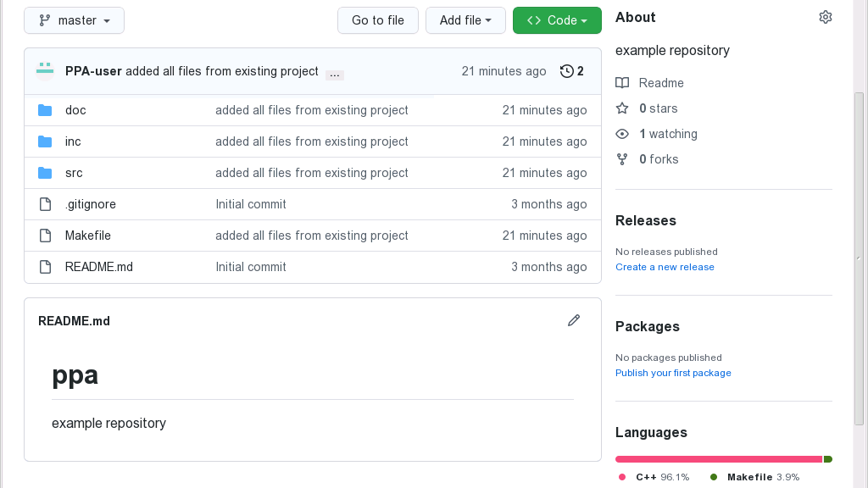Open the Add file dropdown
This screenshot has height=488, width=868.
(x=465, y=20)
